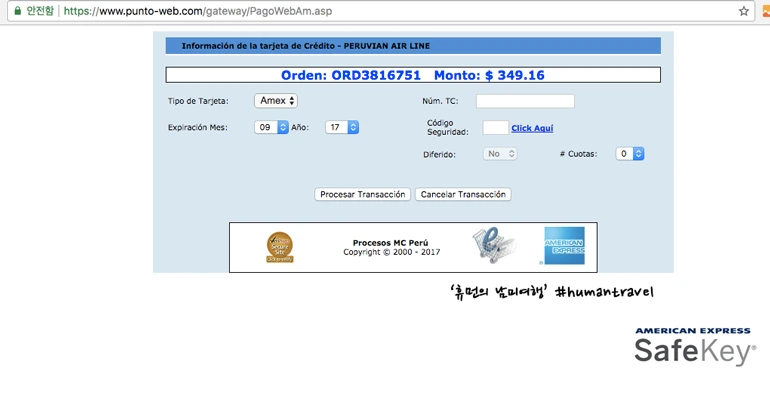
Task: Bookmark the page with the star icon
Action: click(743, 11)
